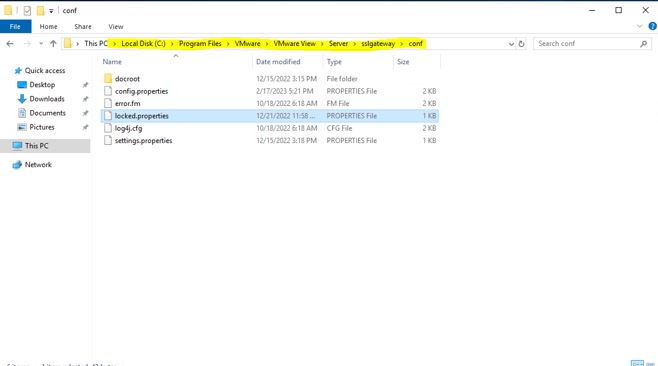Image resolution: width=658 pixels, height=366 pixels.
Task: Click the log4j.cfg file icon
Action: pos(108,128)
